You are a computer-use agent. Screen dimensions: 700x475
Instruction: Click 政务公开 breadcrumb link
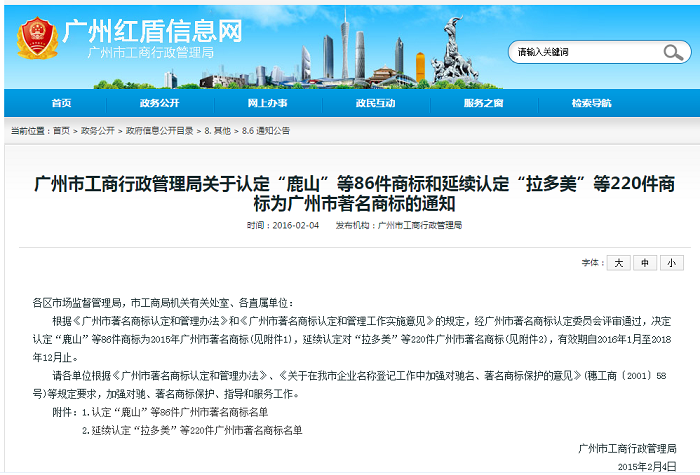click(97, 131)
